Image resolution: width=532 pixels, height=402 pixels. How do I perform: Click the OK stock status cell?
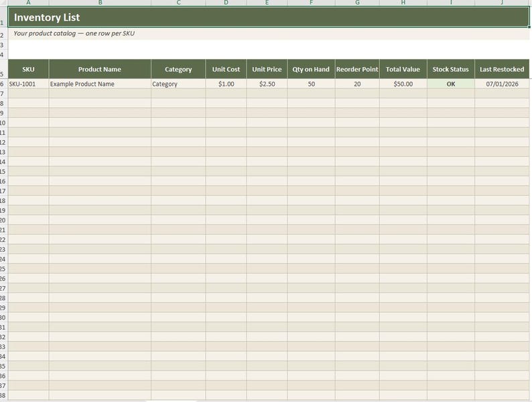(451, 84)
